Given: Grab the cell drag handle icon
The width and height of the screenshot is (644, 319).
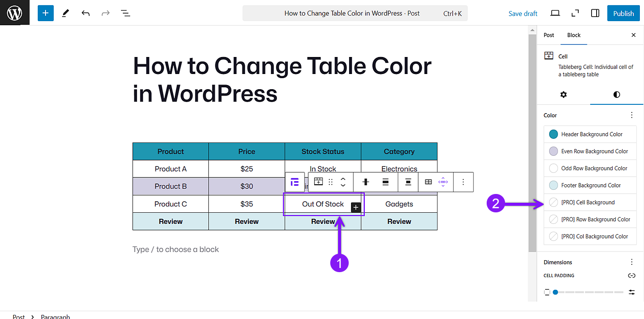Looking at the screenshot, I should tap(330, 182).
